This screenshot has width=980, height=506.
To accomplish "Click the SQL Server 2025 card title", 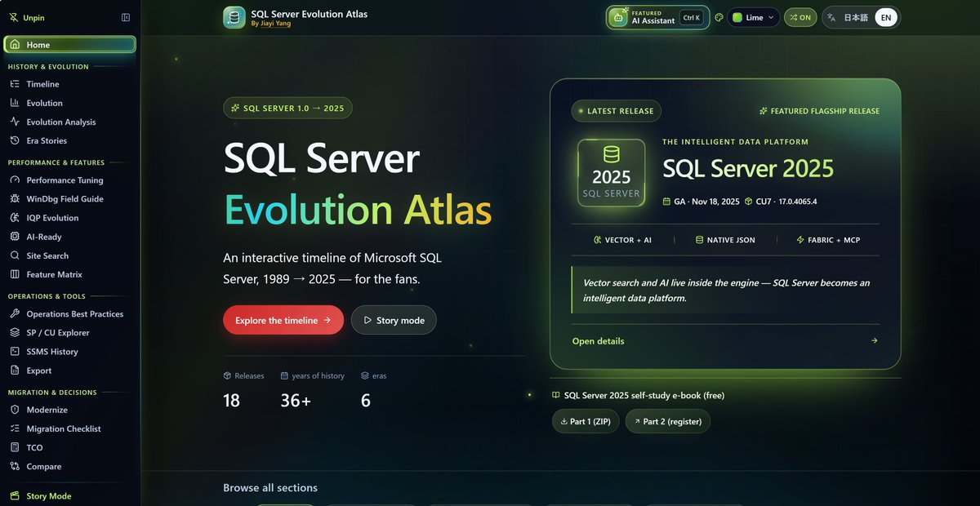I will pos(748,168).
